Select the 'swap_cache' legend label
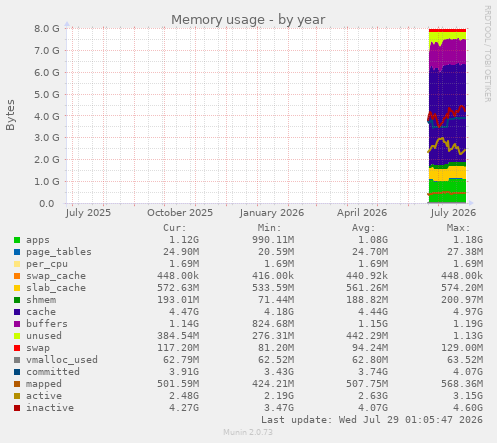The image size is (497, 443). tap(56, 276)
